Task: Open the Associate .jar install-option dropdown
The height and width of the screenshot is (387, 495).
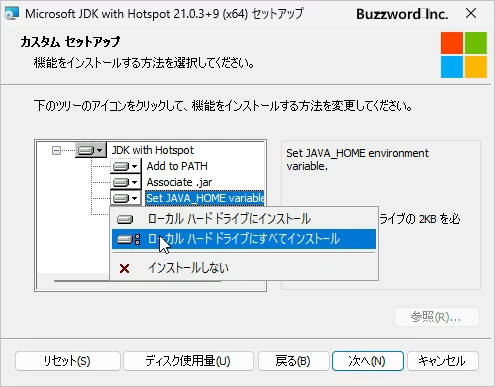Action: pyautogui.click(x=126, y=182)
